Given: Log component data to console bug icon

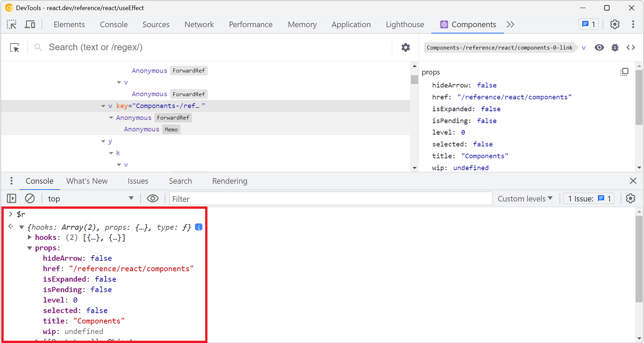Looking at the screenshot, I should (615, 47).
